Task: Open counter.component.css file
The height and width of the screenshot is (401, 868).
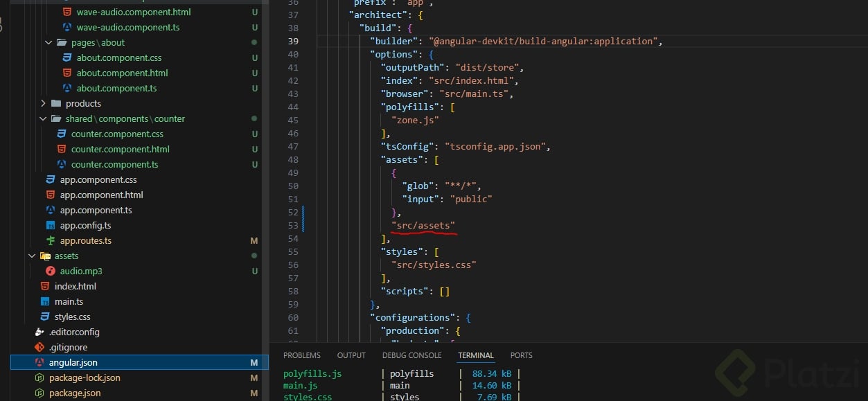Action: click(117, 134)
